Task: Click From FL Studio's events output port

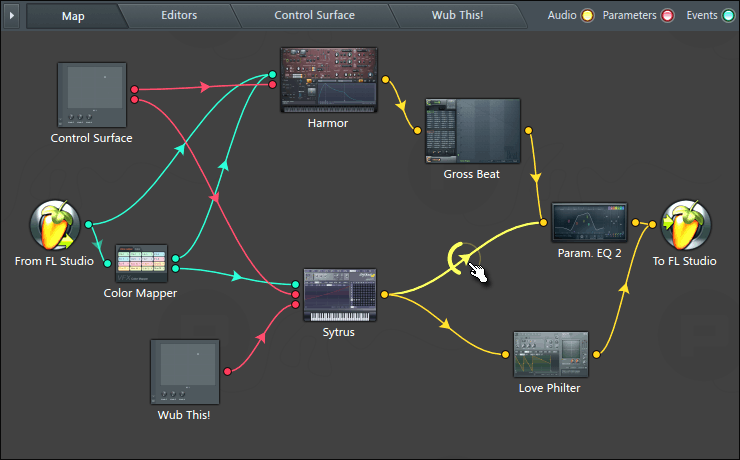Action: click(x=88, y=225)
